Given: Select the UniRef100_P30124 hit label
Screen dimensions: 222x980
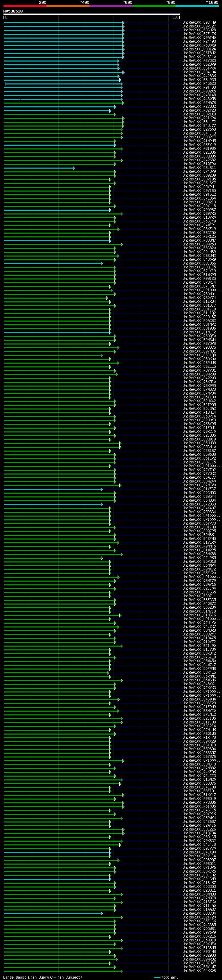Looking at the screenshot, I should click(x=199, y=49).
